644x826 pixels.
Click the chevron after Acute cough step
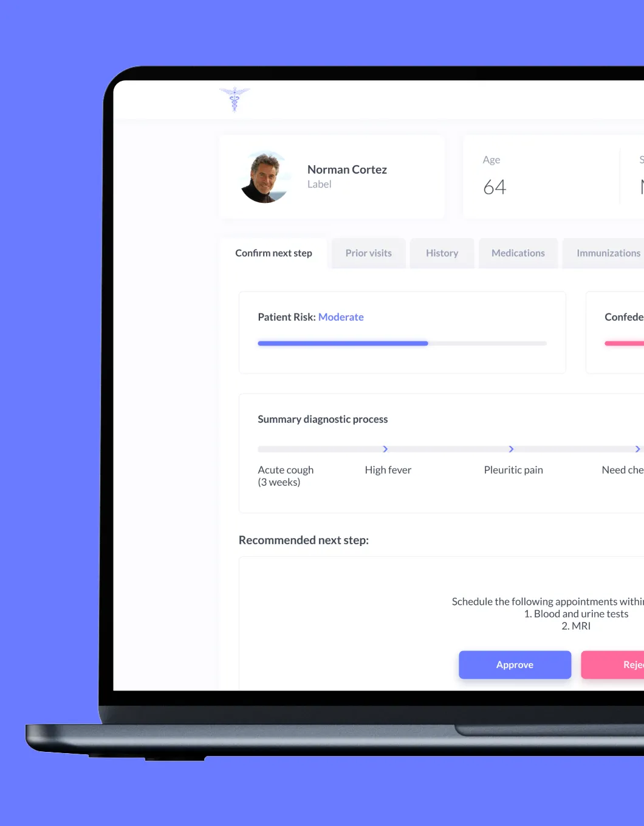click(x=385, y=449)
